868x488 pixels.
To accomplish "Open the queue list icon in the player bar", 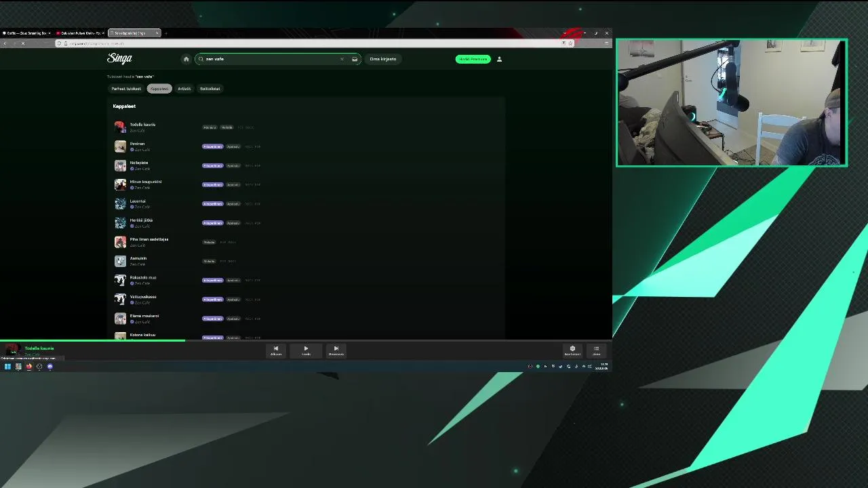I will pyautogui.click(x=596, y=350).
